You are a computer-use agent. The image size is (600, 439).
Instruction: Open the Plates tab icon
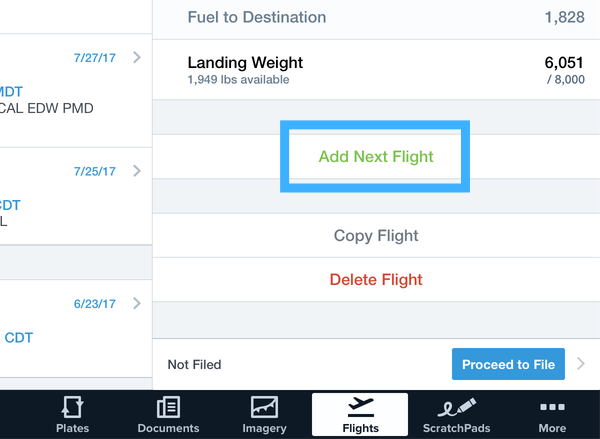(x=72, y=407)
